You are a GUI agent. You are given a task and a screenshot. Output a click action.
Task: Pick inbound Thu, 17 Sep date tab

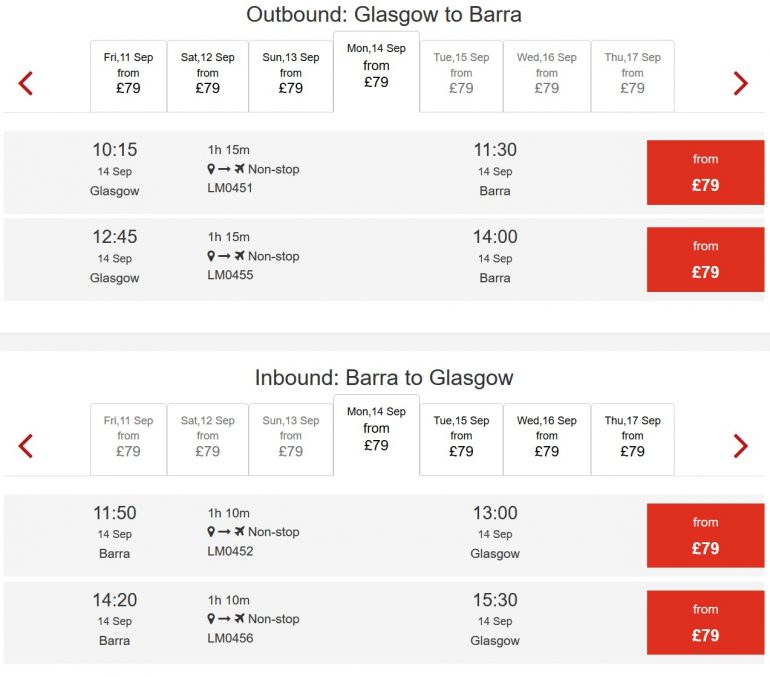[632, 438]
